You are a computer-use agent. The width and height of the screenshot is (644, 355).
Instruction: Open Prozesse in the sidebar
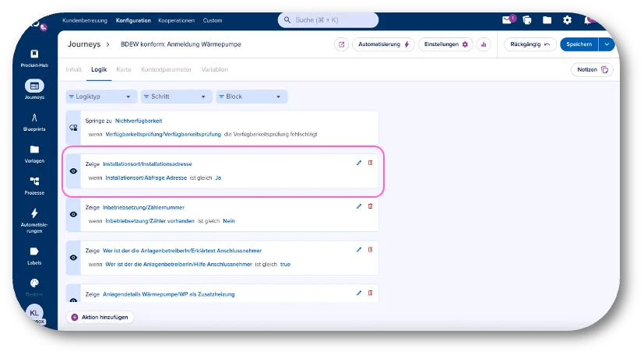pyautogui.click(x=34, y=185)
